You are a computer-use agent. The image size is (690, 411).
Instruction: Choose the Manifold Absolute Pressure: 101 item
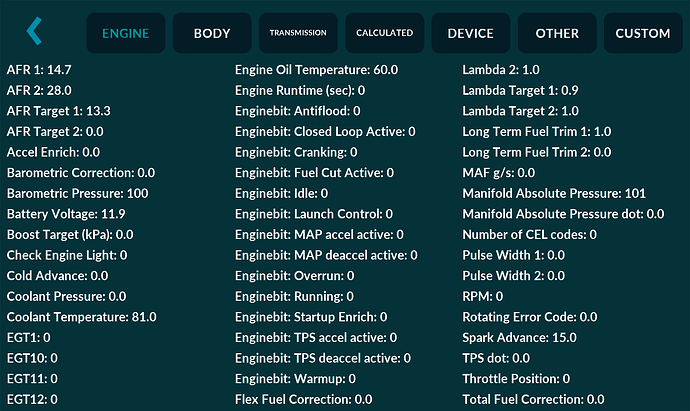554,193
